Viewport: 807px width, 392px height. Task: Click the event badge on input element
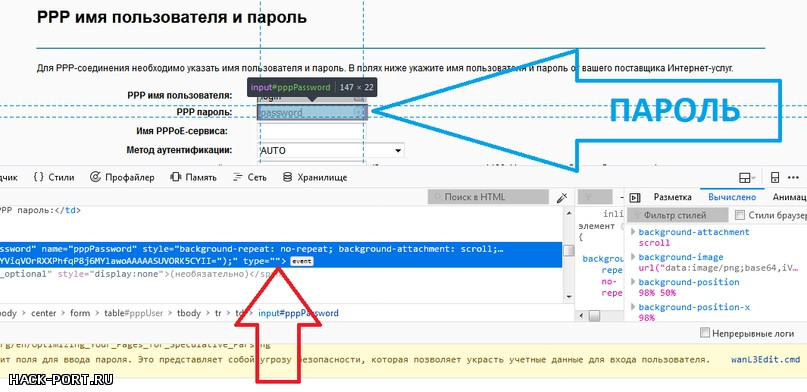(x=301, y=261)
